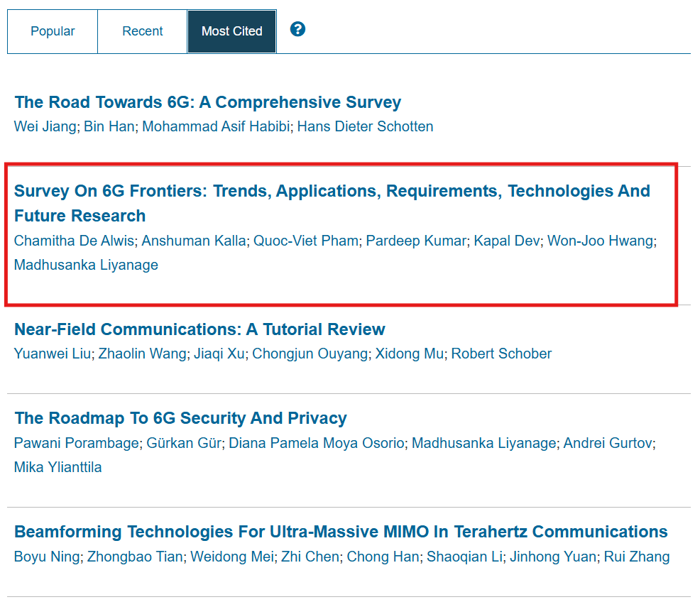700x602 pixels.
Task: View author Rui Zhang
Action: tap(637, 557)
